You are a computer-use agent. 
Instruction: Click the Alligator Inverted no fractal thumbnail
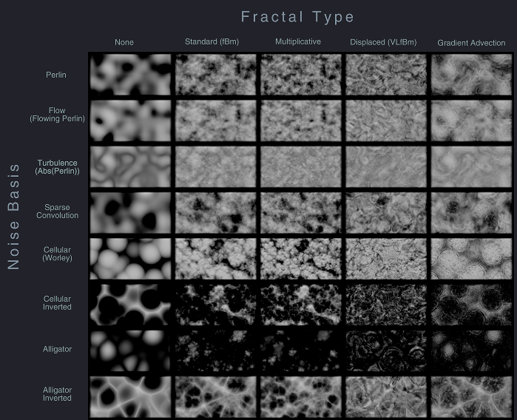pyautogui.click(x=131, y=397)
